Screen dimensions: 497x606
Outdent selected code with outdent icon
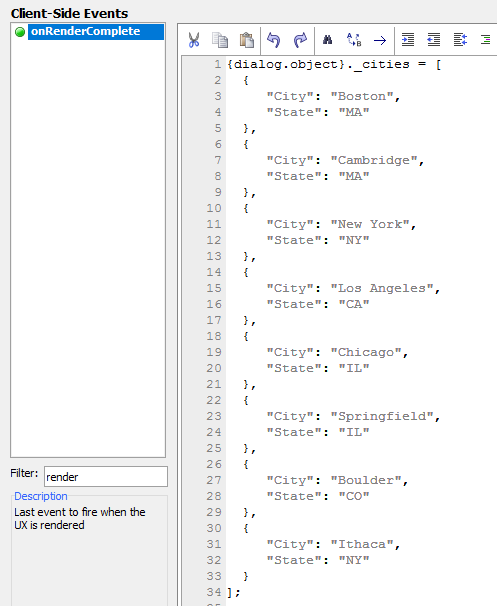(x=434, y=40)
